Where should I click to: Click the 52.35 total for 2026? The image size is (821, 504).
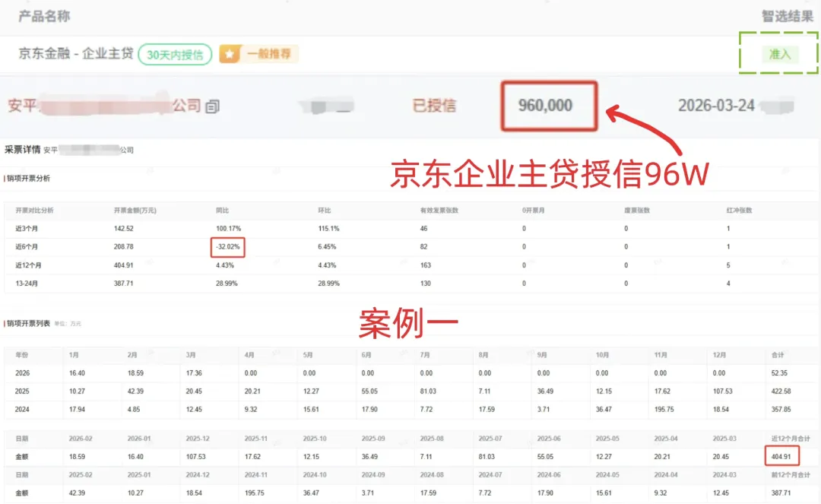point(780,373)
